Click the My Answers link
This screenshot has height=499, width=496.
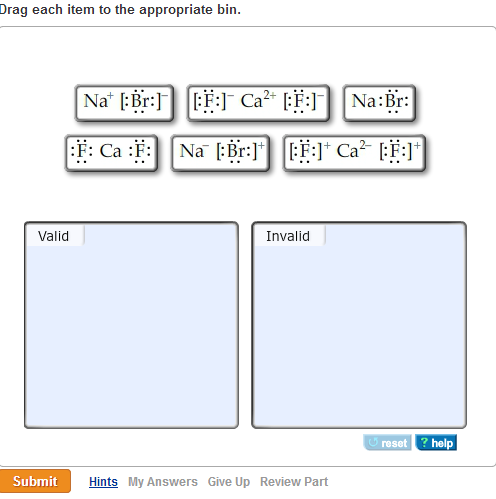point(163,482)
